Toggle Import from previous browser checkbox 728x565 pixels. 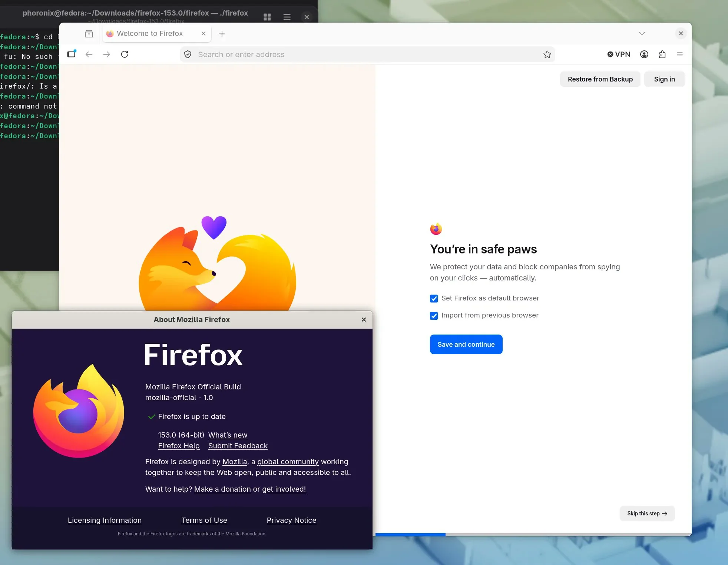(x=434, y=316)
